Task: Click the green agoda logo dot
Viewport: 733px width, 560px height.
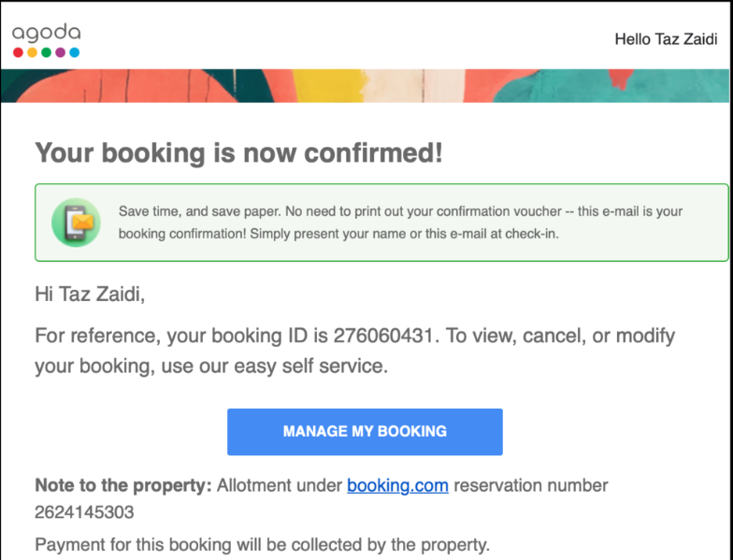Action: point(47,52)
